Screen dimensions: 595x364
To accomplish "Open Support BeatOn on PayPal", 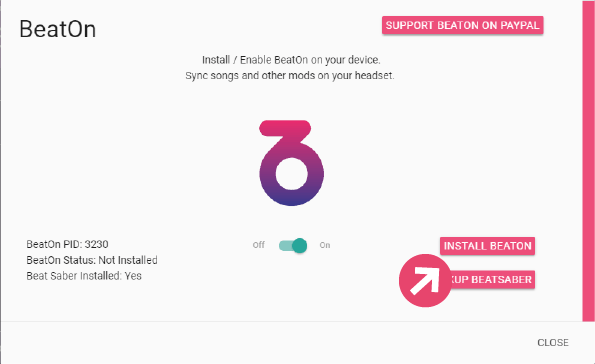I will 463,25.
